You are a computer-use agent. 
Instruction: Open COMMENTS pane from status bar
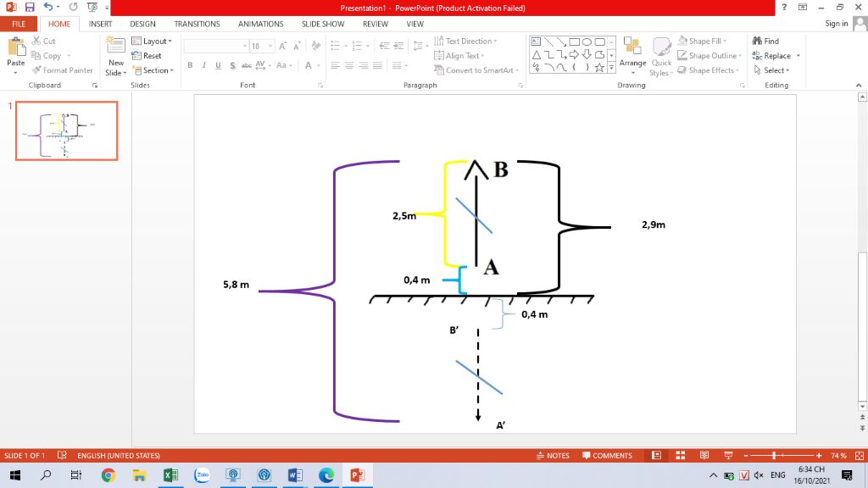click(607, 455)
